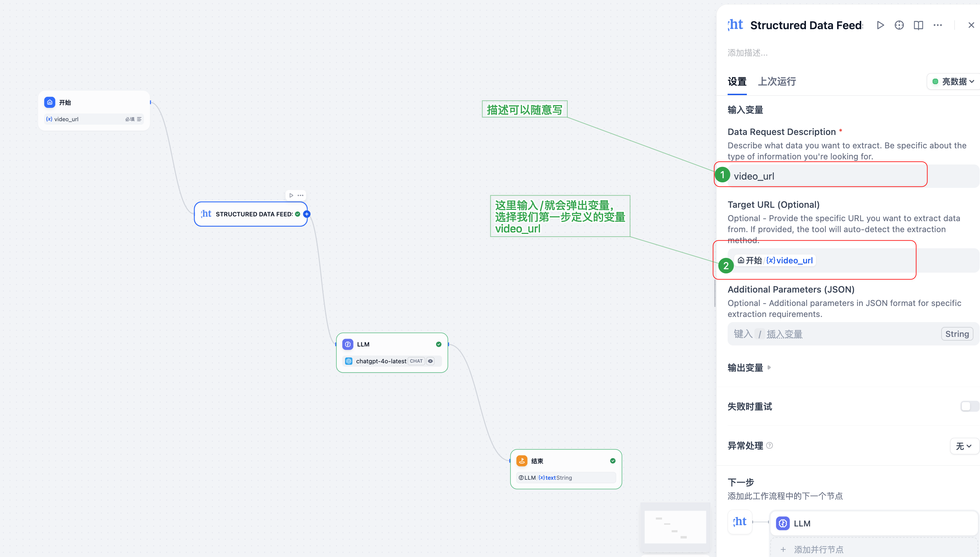
Task: Select the 结束 node title on canvas
Action: (x=537, y=461)
